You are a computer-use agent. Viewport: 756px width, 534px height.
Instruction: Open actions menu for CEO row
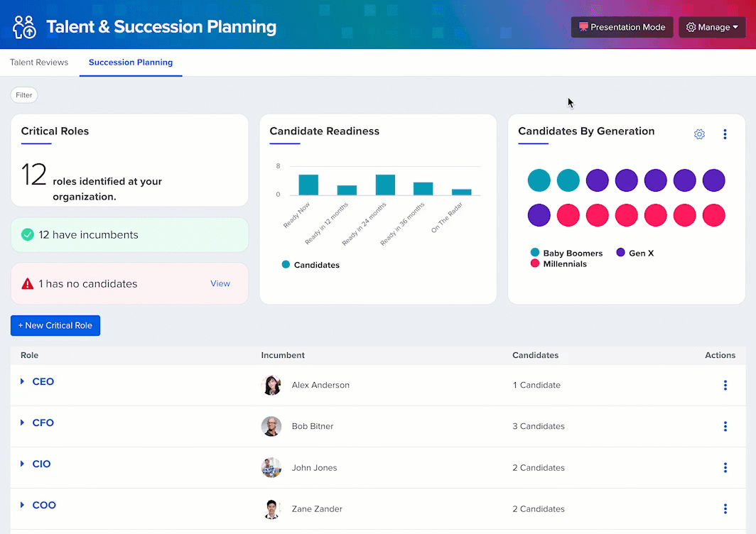(725, 386)
